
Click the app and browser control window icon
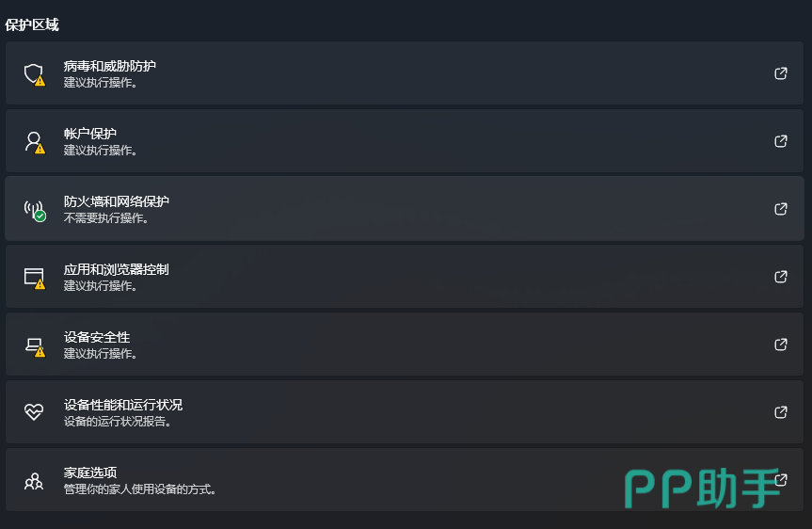point(34,277)
